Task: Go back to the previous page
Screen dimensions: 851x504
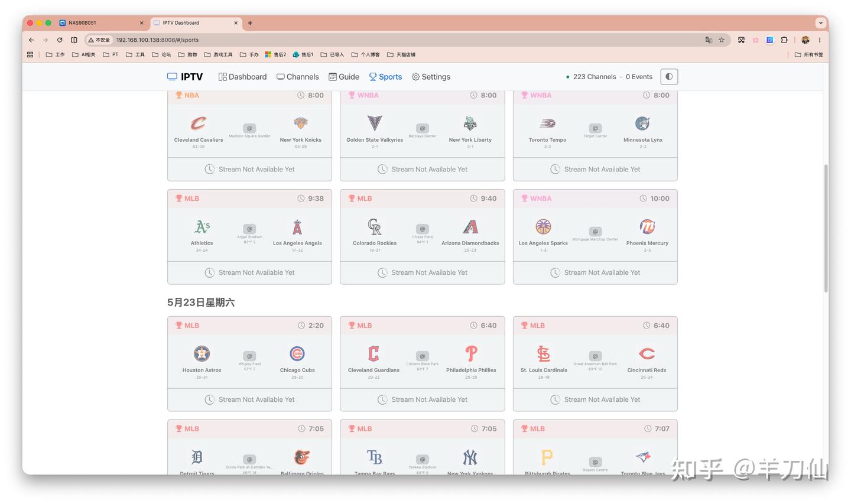Action: (x=31, y=40)
